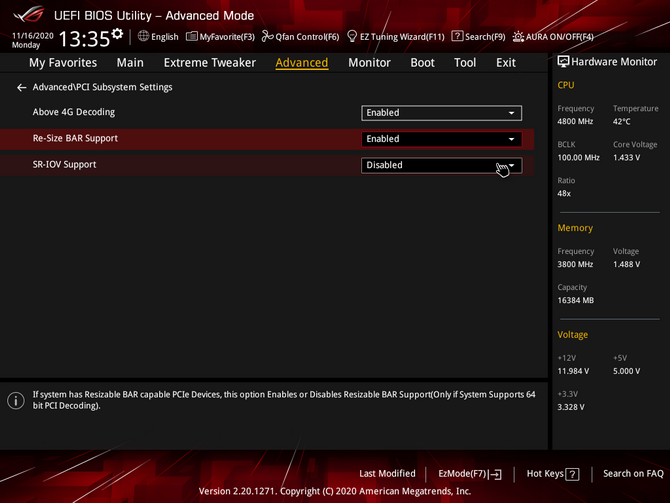Open Extreme Tweaker tab
670x503 pixels.
coord(209,63)
